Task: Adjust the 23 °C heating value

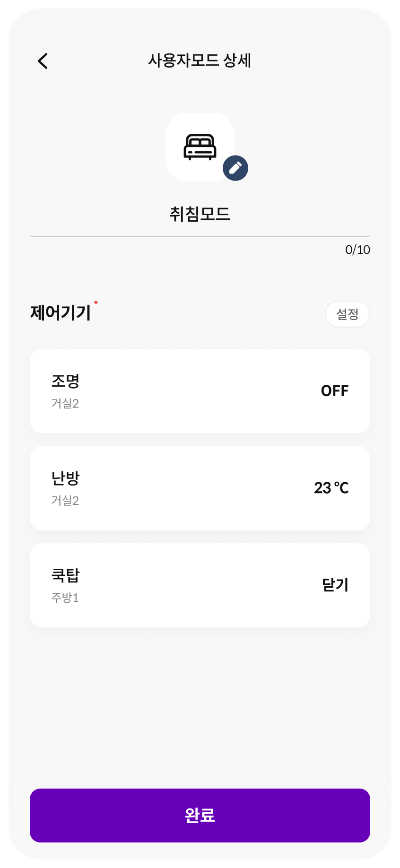Action: pyautogui.click(x=331, y=488)
